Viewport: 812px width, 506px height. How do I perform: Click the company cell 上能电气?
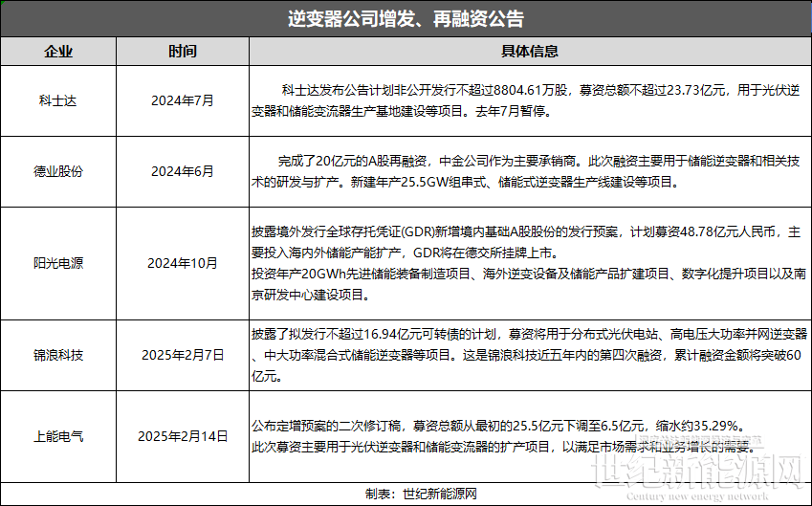[58, 436]
